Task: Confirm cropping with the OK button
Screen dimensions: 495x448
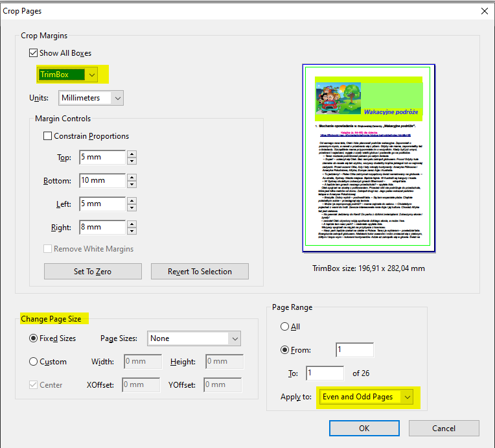Action: (x=364, y=428)
